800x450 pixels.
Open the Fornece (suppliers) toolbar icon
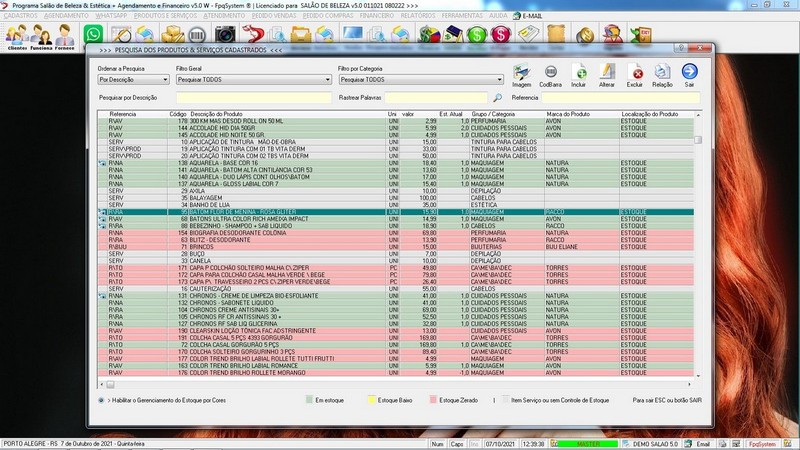[x=65, y=36]
